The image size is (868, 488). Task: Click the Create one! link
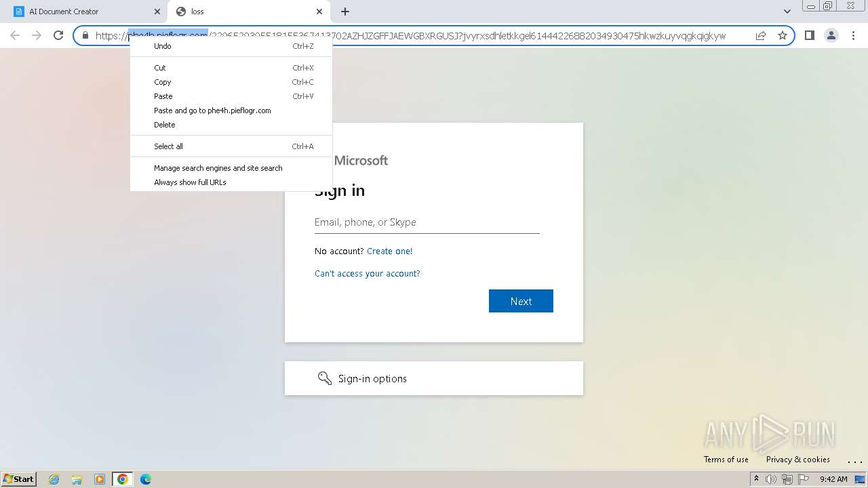pyautogui.click(x=389, y=251)
